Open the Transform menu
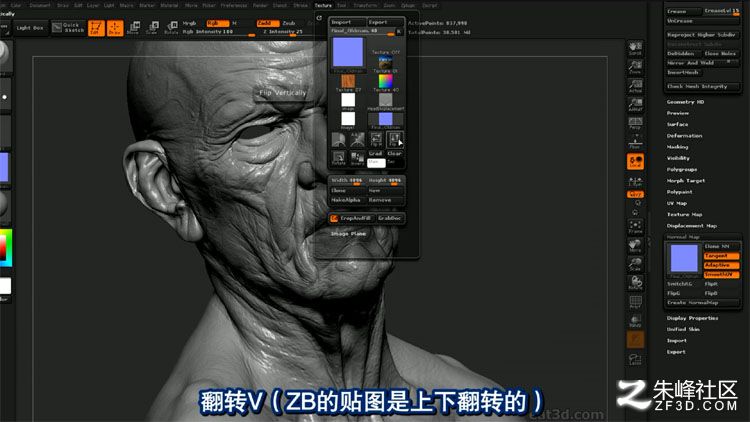Viewport: 750px width, 422px height. pyautogui.click(x=365, y=5)
